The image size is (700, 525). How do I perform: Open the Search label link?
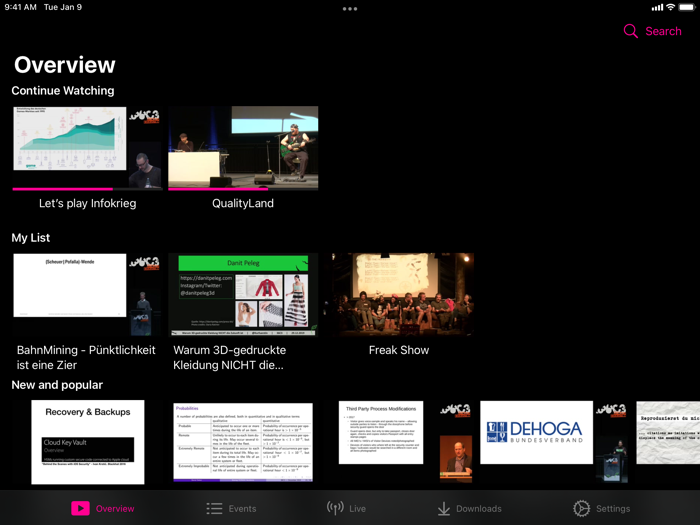point(663,31)
